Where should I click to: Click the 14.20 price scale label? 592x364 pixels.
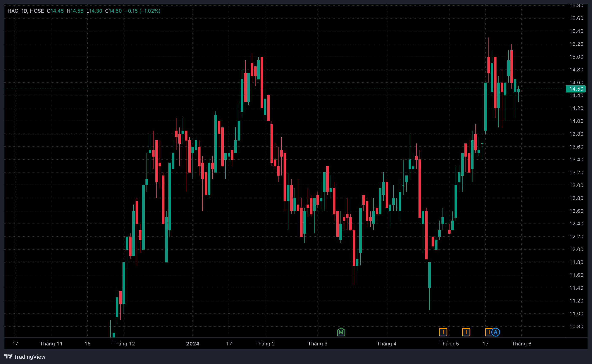(576, 108)
